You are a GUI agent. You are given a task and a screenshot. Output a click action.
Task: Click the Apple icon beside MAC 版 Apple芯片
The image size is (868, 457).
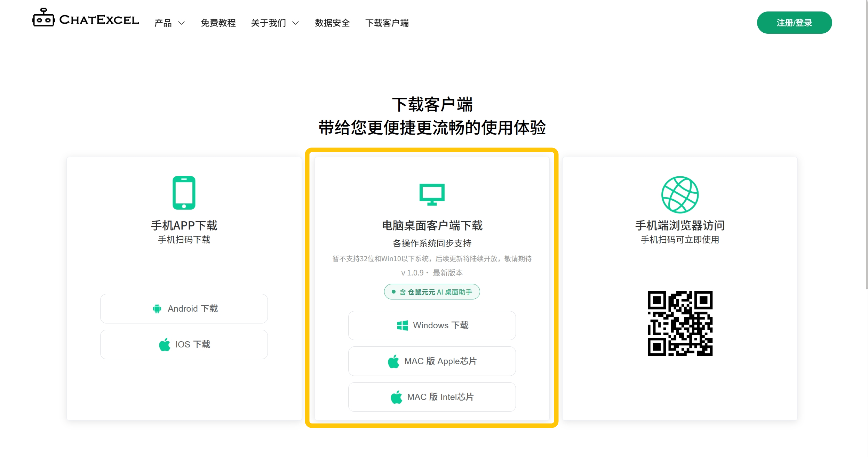point(394,361)
